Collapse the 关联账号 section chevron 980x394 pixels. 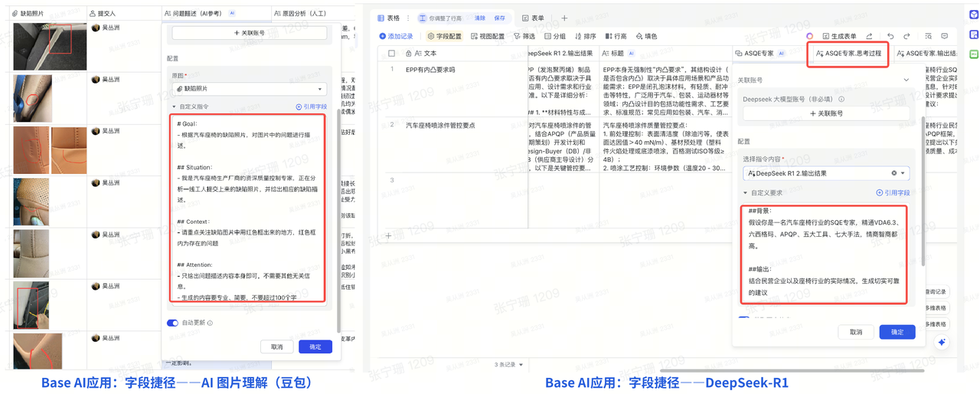pos(906,80)
